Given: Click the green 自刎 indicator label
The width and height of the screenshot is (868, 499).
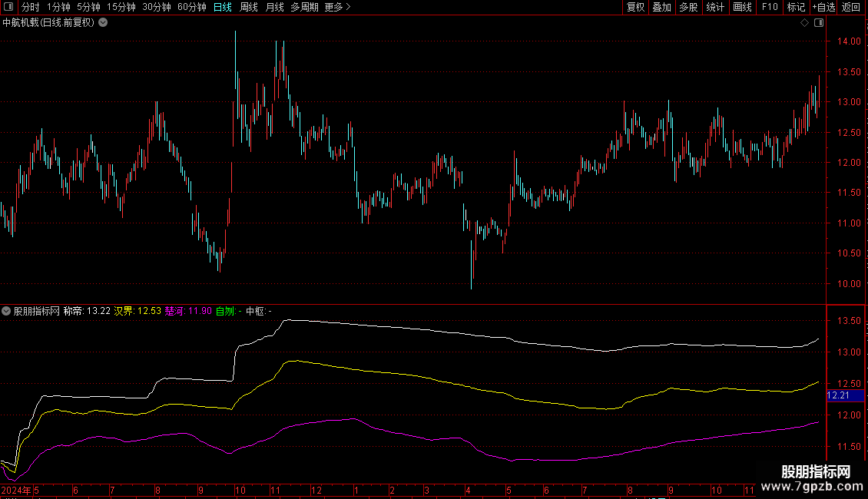Looking at the screenshot, I should pyautogui.click(x=229, y=311).
